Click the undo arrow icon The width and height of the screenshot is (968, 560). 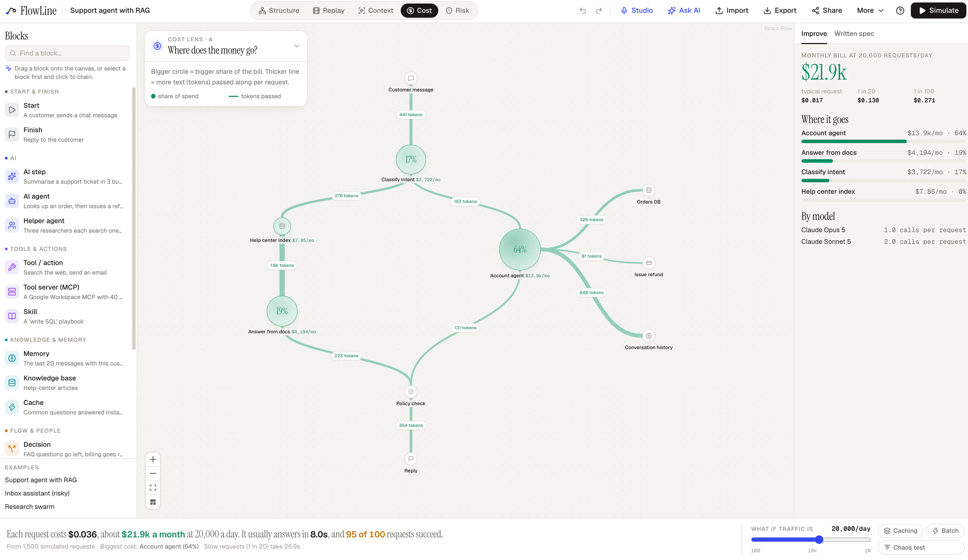click(x=583, y=10)
